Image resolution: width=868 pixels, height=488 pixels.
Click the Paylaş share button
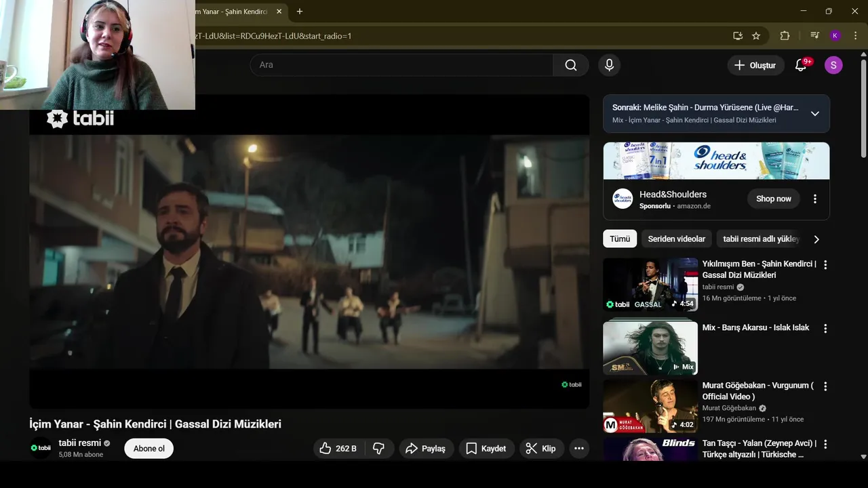(x=425, y=448)
